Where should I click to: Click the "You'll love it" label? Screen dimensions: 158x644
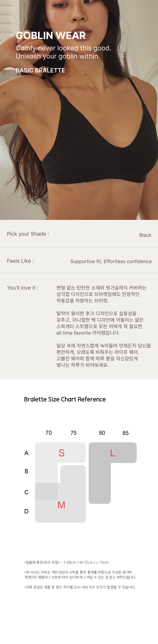coord(22,288)
